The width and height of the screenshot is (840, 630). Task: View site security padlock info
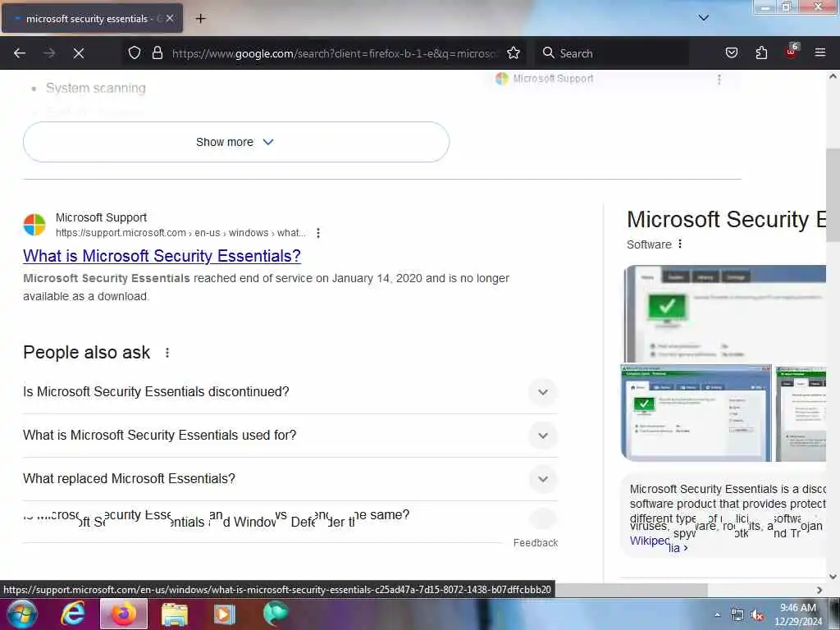tap(157, 52)
